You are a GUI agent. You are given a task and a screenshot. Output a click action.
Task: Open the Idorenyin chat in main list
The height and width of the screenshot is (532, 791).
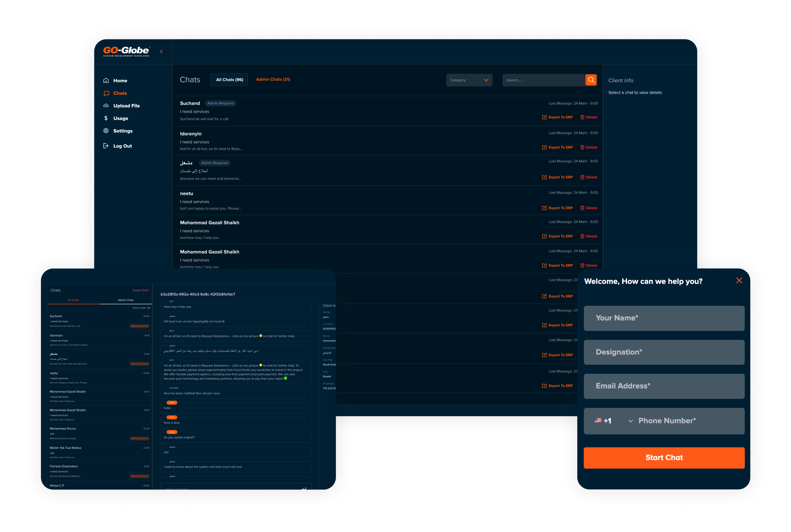(191, 134)
